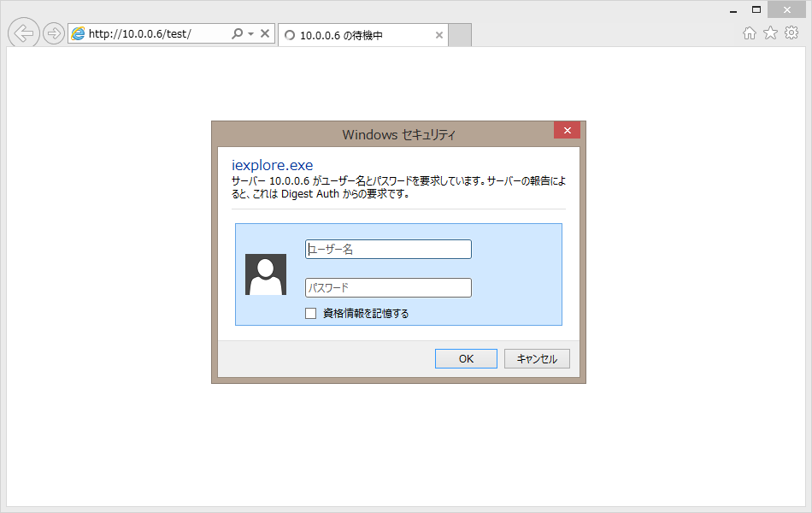Screen dimensions: 812x513
Task: Close the 10.0.0.6 の待機中 tab
Action: tap(439, 36)
